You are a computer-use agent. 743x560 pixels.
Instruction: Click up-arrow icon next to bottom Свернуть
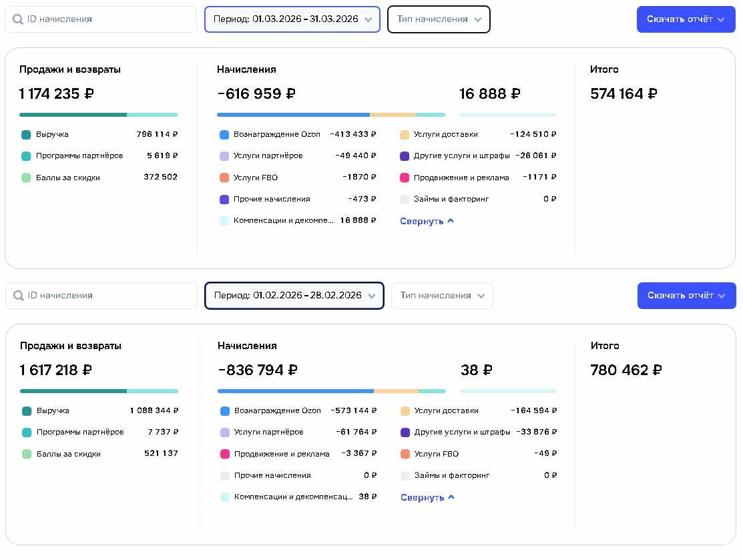tap(451, 497)
